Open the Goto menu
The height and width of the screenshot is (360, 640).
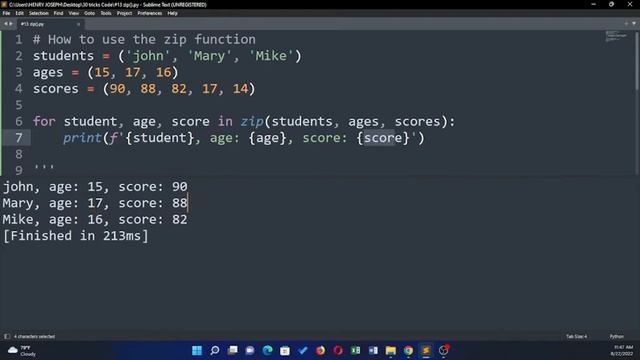(x=89, y=13)
